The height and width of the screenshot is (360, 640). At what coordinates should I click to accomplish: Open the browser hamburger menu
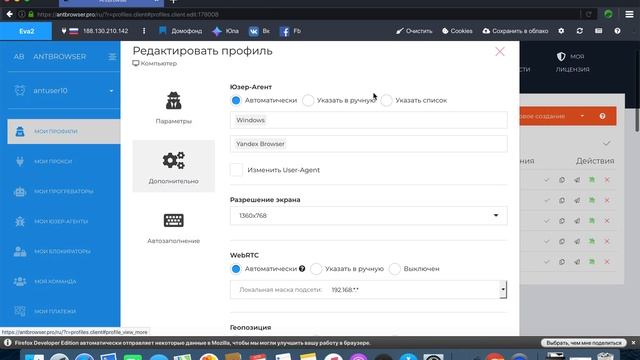629,14
